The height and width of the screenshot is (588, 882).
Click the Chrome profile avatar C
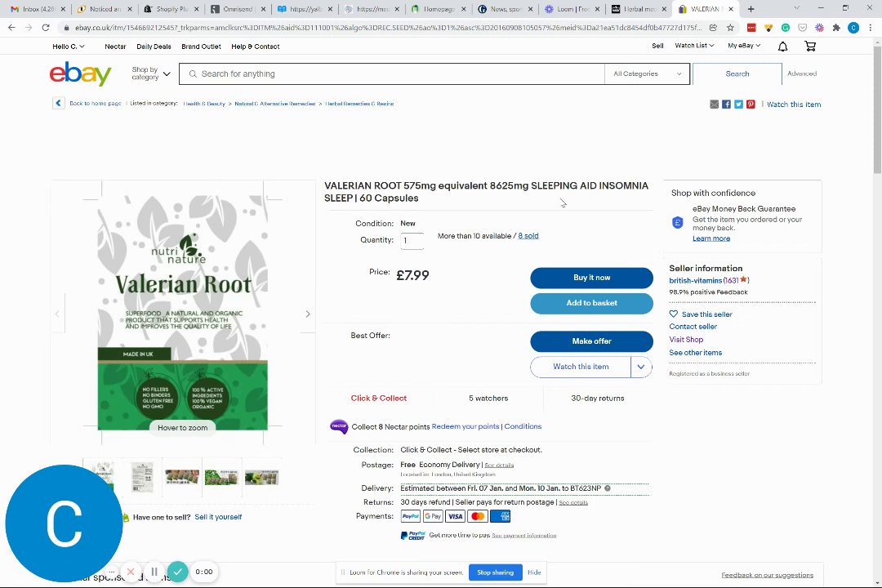(x=853, y=28)
